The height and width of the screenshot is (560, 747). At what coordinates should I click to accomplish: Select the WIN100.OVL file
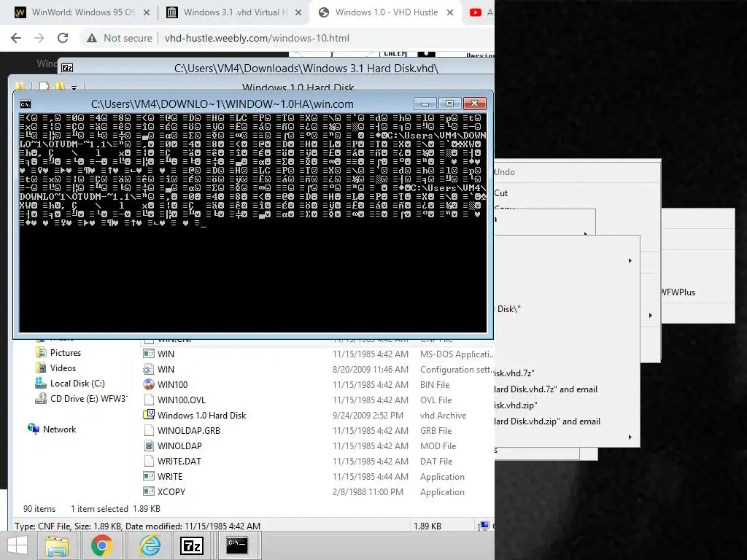pos(181,400)
